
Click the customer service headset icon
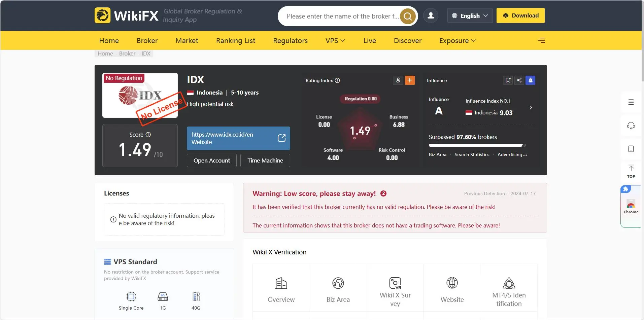[631, 126]
